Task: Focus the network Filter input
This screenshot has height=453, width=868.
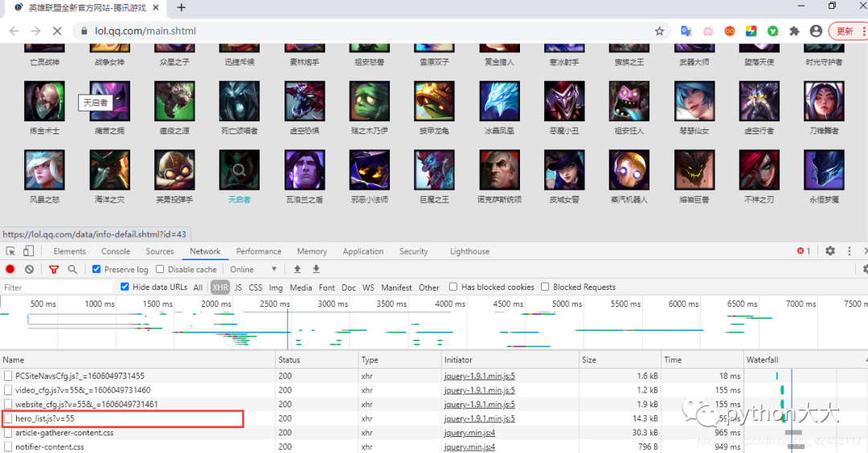Action: [56, 287]
